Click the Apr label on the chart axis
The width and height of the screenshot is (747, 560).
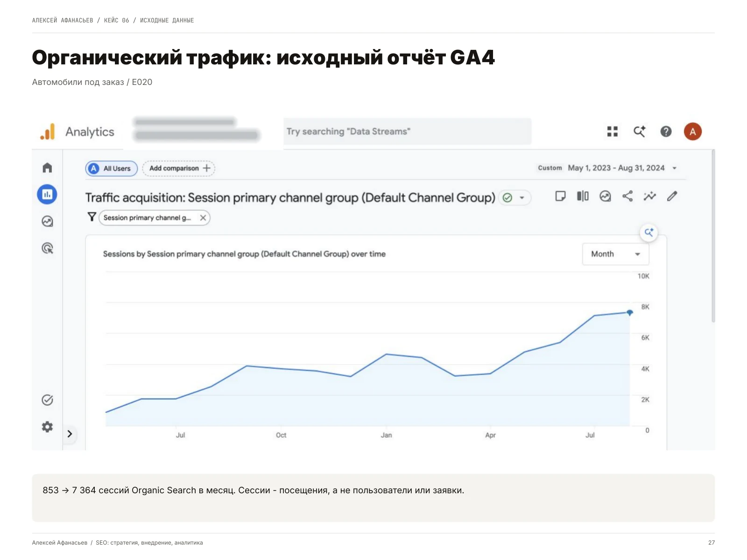pyautogui.click(x=490, y=435)
